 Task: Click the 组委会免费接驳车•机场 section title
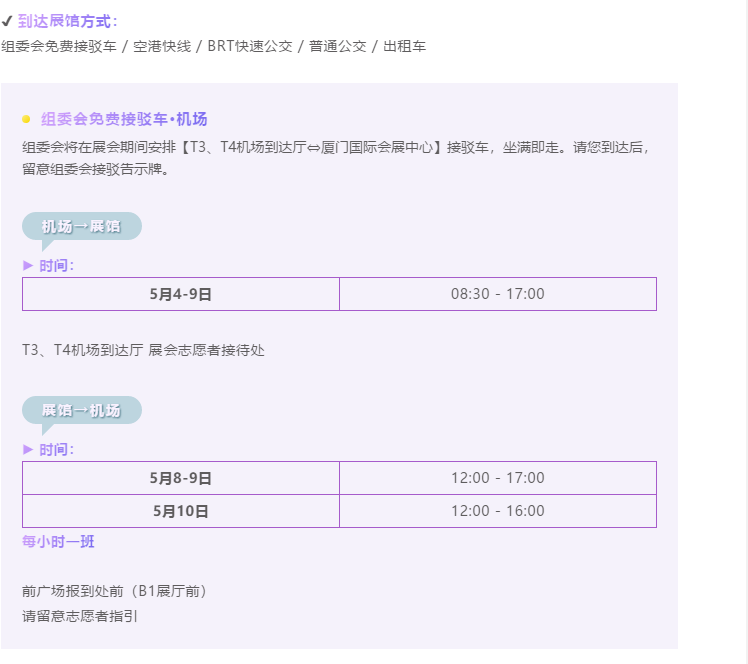point(124,119)
